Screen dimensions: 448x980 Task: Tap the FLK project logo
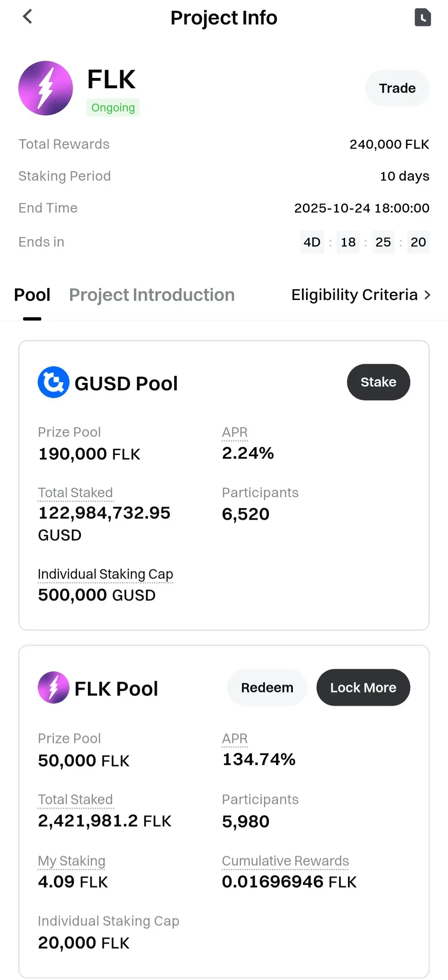[x=46, y=88]
